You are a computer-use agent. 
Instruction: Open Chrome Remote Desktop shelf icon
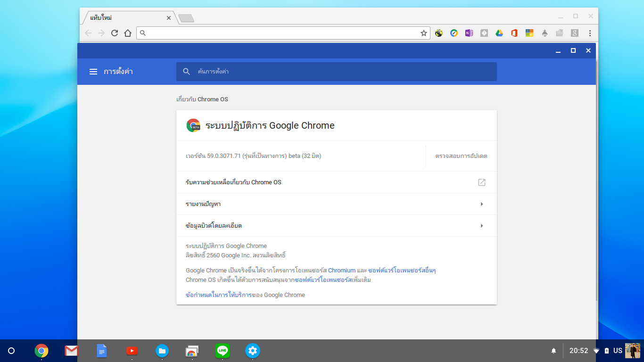click(192, 351)
